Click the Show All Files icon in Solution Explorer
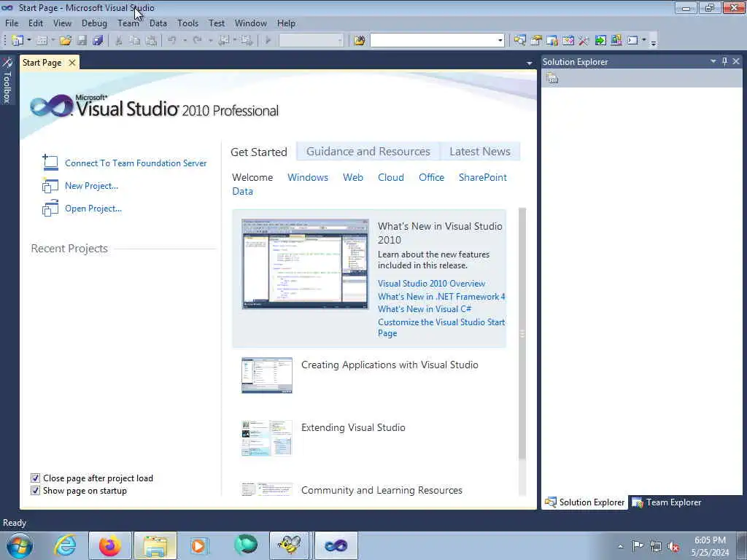747x560 pixels. pyautogui.click(x=552, y=78)
